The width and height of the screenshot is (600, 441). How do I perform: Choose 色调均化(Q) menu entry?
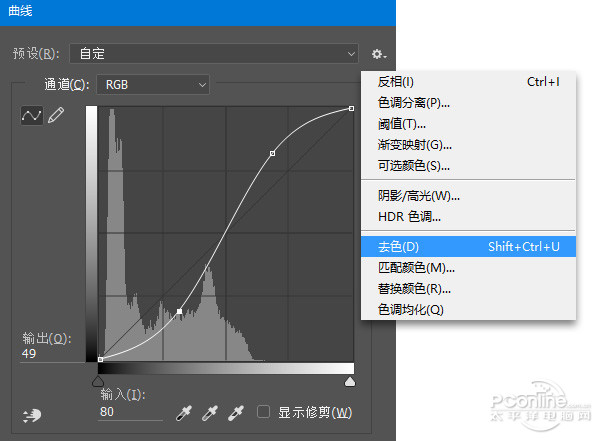point(468,309)
